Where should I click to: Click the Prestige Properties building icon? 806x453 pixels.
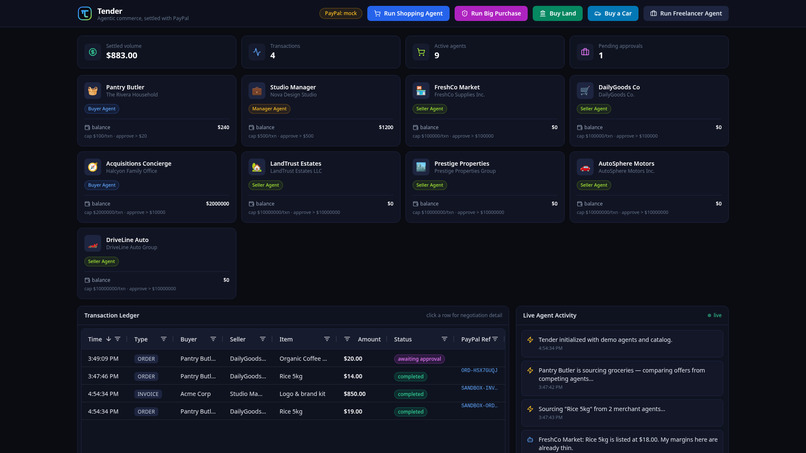(x=420, y=167)
